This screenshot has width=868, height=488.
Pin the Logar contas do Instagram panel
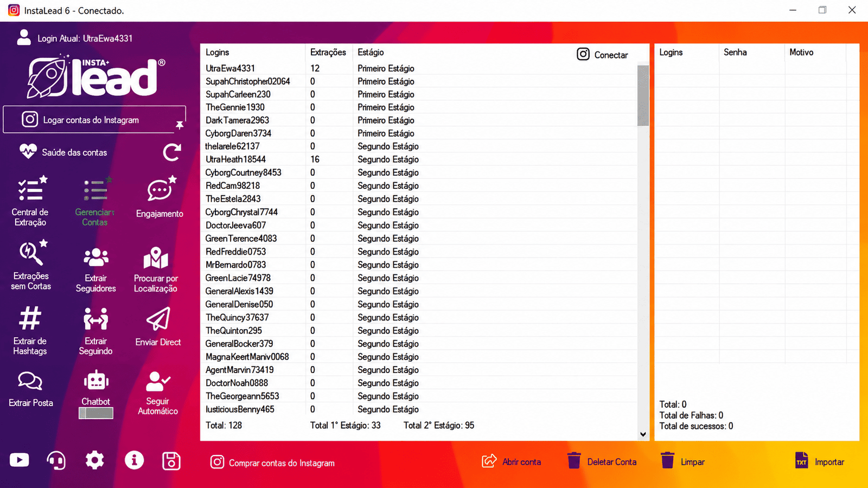point(180,125)
